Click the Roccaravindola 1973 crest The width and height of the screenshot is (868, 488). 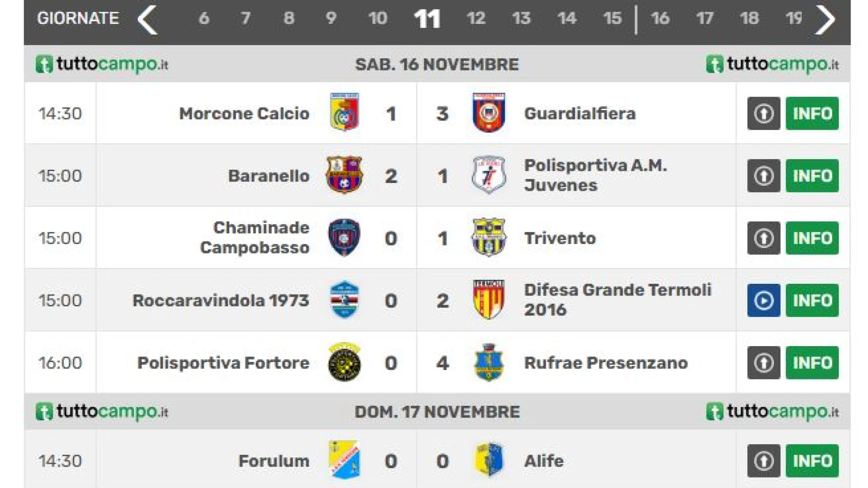pyautogui.click(x=344, y=300)
